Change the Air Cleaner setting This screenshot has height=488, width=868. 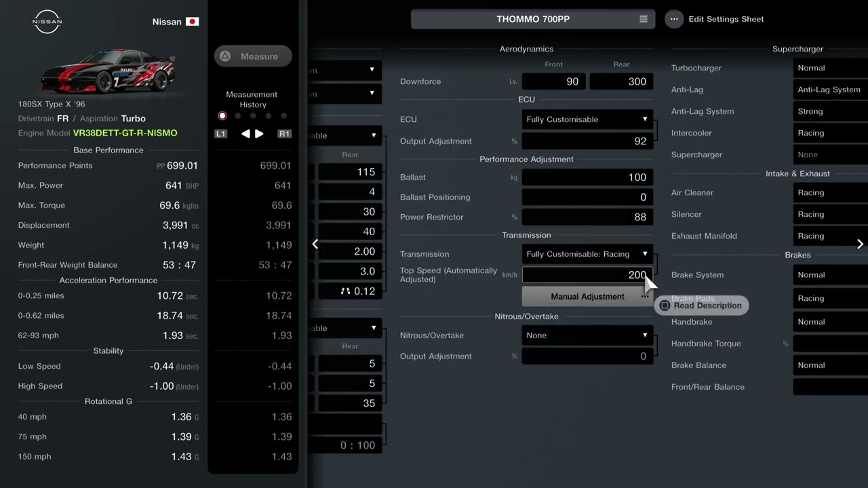tap(830, 192)
